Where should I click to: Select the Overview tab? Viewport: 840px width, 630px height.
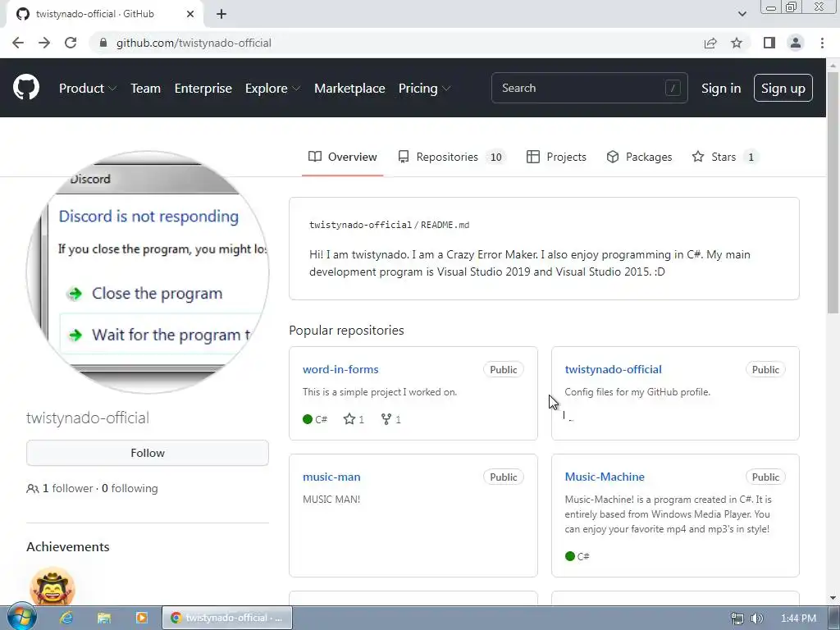(x=342, y=157)
